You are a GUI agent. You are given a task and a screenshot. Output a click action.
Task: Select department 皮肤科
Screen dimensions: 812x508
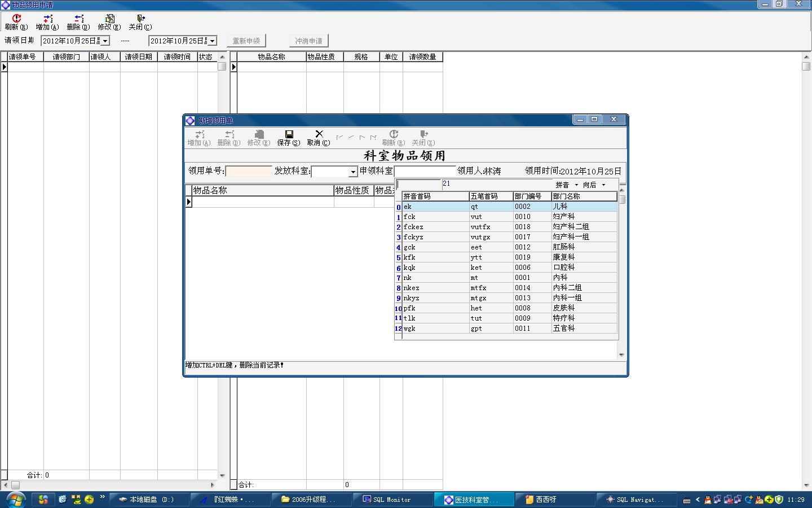(x=510, y=308)
